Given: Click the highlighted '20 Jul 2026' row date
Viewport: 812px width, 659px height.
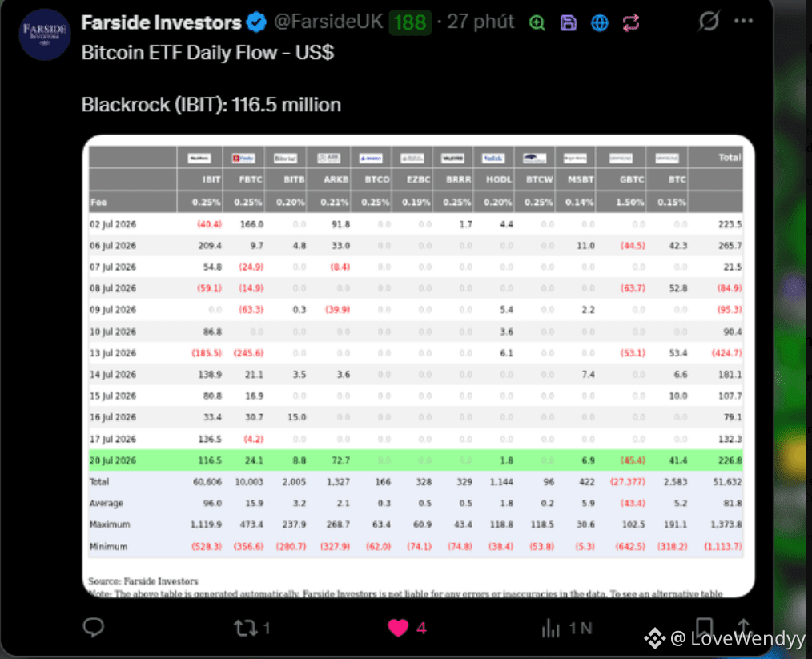Looking at the screenshot, I should point(113,460).
